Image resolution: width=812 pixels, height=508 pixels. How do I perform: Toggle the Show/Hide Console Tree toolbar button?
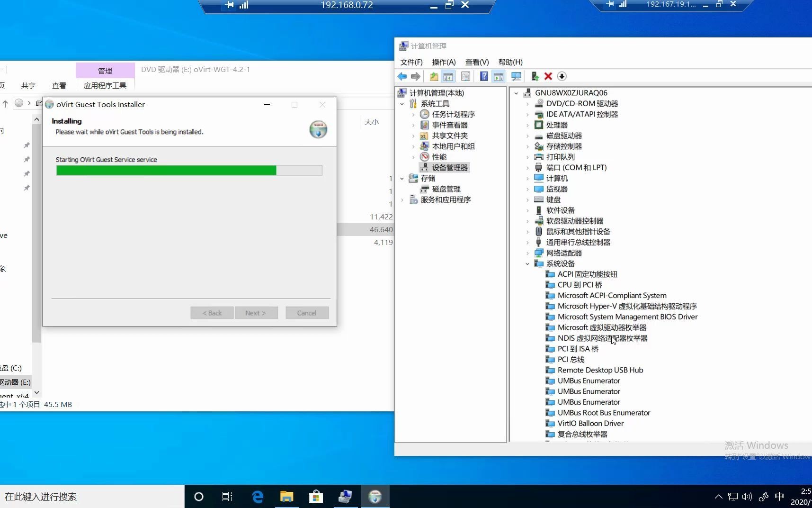[448, 76]
